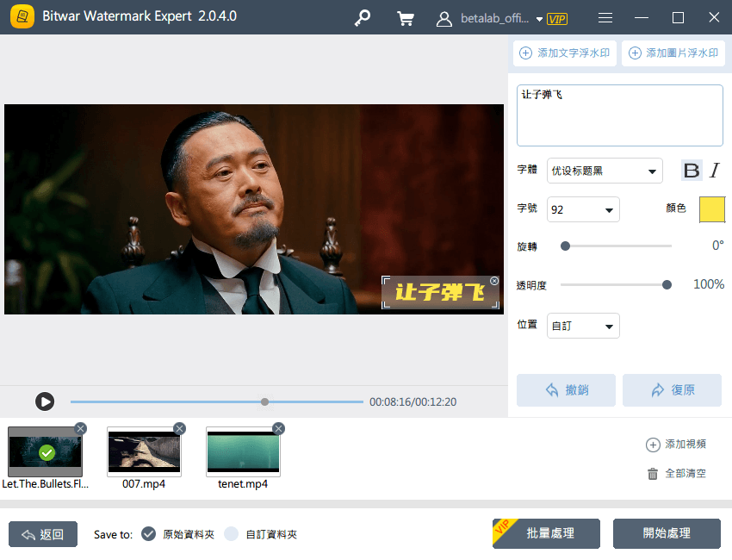
Task: Open the font size dropdown showing 92
Action: [583, 209]
